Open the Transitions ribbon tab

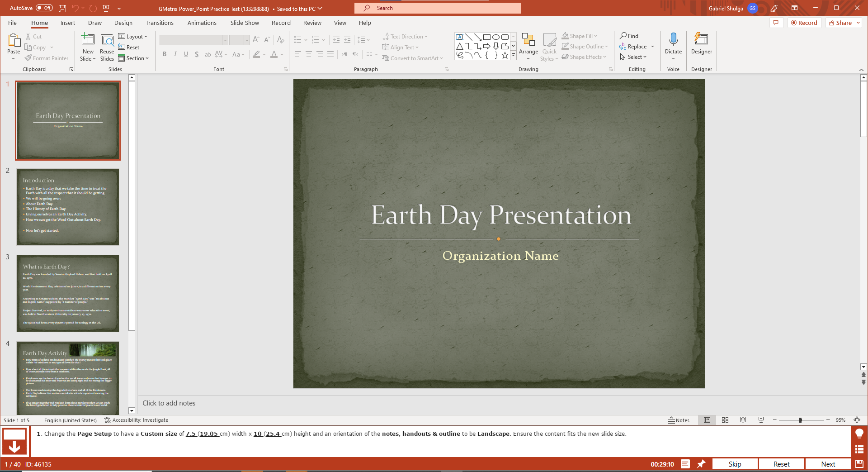click(x=160, y=23)
